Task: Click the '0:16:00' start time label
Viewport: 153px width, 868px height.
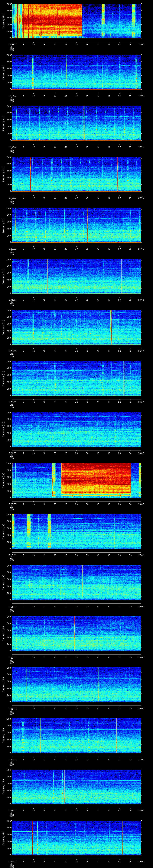Action: 12,44
